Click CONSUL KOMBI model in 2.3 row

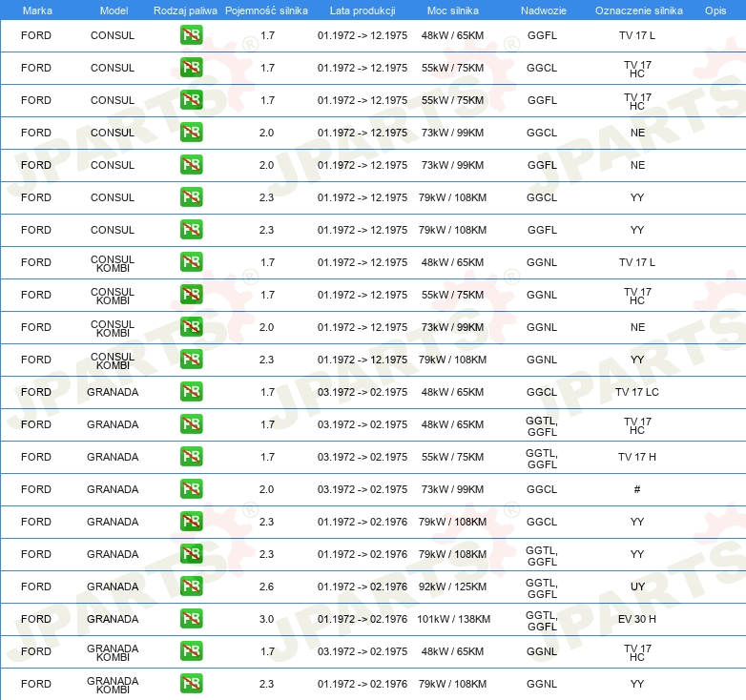coord(113,360)
